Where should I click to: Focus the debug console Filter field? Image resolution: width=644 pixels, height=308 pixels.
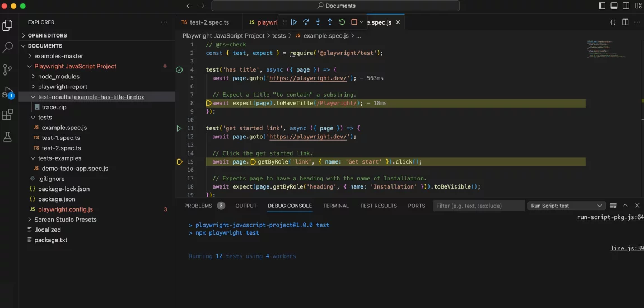point(479,206)
